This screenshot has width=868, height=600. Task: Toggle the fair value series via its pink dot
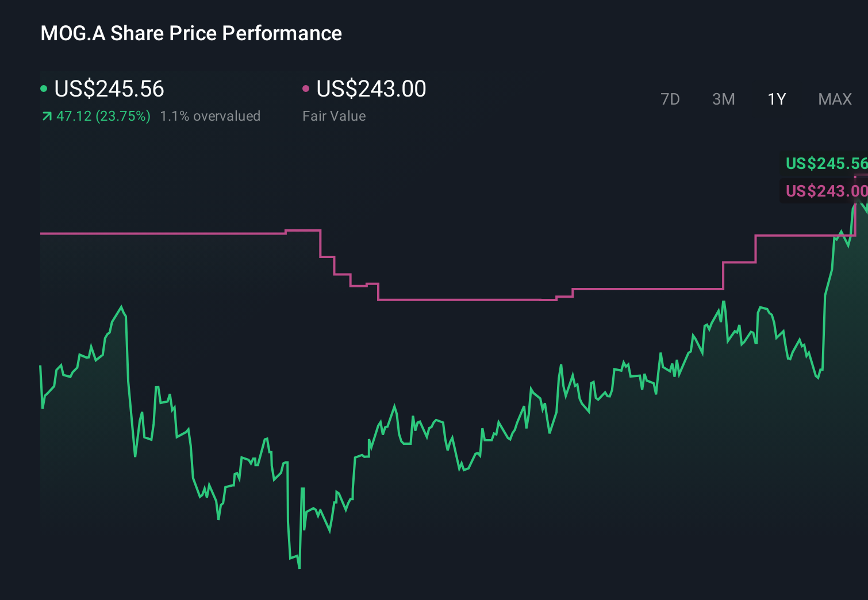tap(306, 88)
